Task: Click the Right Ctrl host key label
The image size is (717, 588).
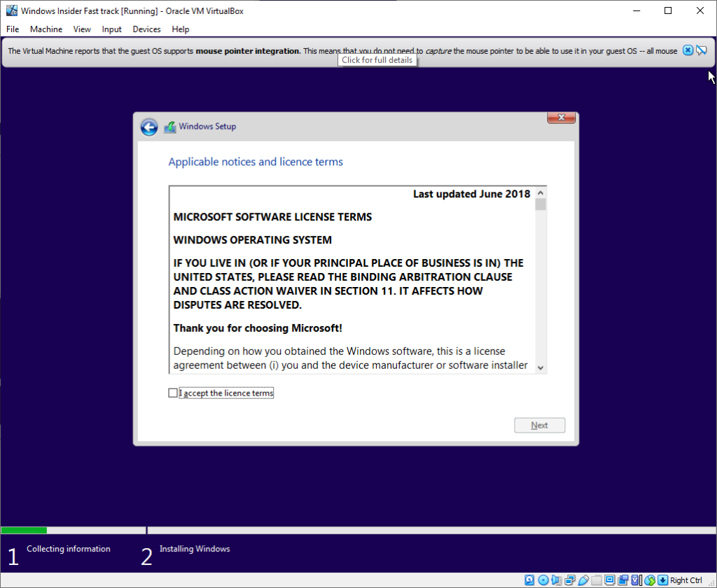Action: pos(686,580)
